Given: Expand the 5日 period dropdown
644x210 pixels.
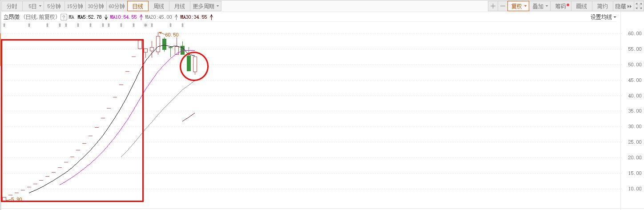Looking at the screenshot, I should tap(35, 6).
